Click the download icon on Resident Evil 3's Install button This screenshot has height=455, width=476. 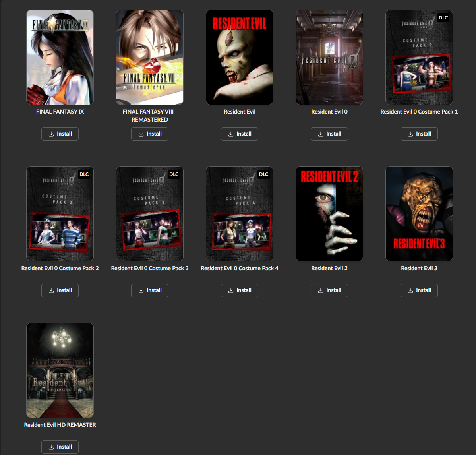pyautogui.click(x=410, y=290)
